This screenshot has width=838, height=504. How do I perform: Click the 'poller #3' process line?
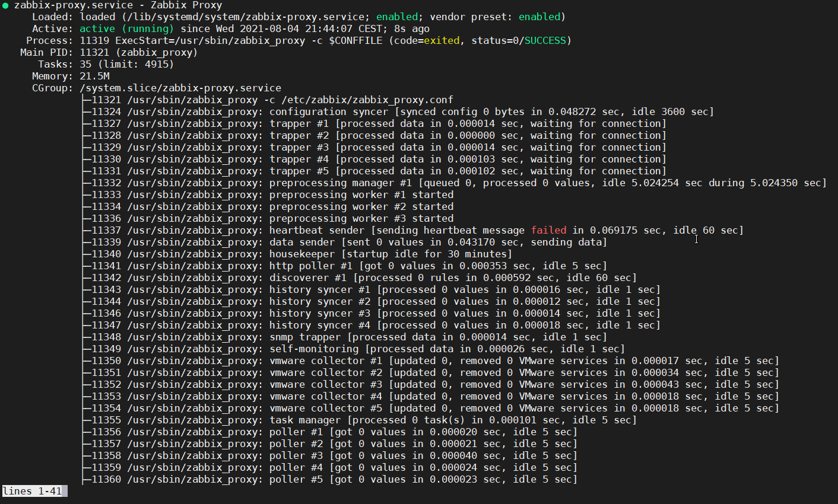click(x=330, y=456)
